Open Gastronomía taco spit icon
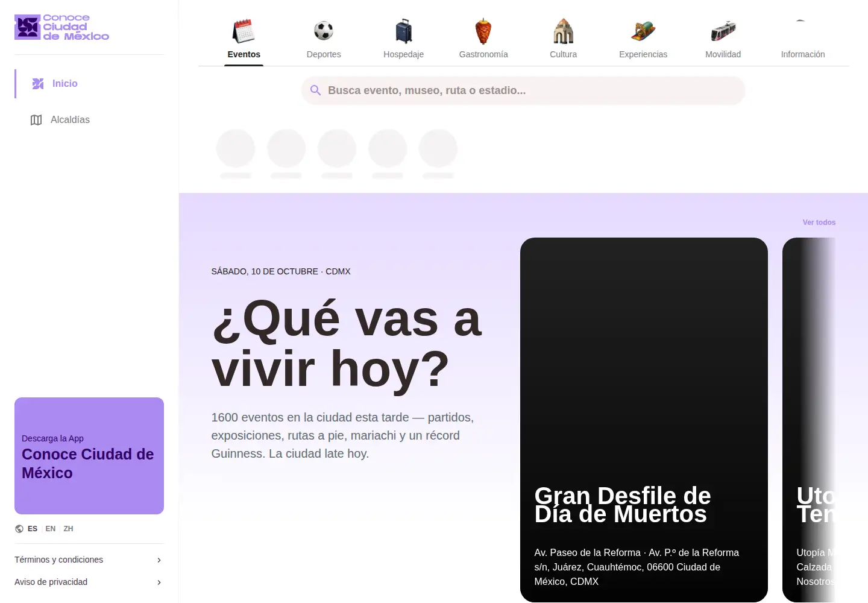The width and height of the screenshot is (868, 603). click(x=483, y=31)
